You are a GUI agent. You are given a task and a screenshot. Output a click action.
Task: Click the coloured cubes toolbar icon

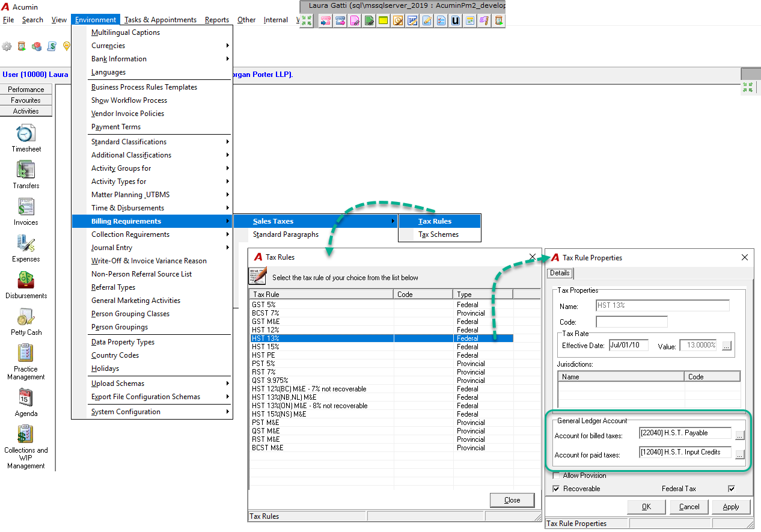[37, 46]
